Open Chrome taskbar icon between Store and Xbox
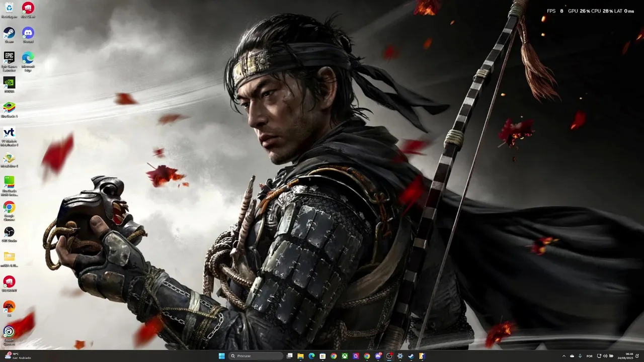 coord(334,356)
